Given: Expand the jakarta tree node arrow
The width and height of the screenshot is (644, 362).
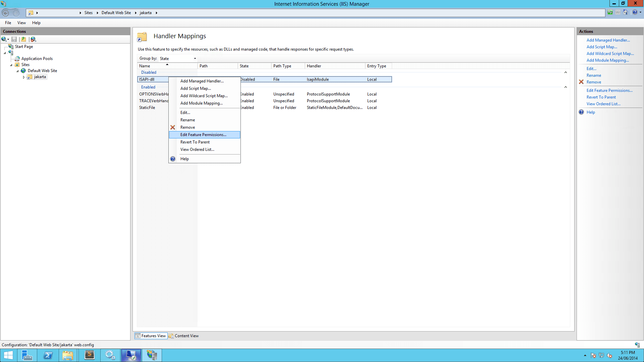Looking at the screenshot, I should pyautogui.click(x=24, y=77).
